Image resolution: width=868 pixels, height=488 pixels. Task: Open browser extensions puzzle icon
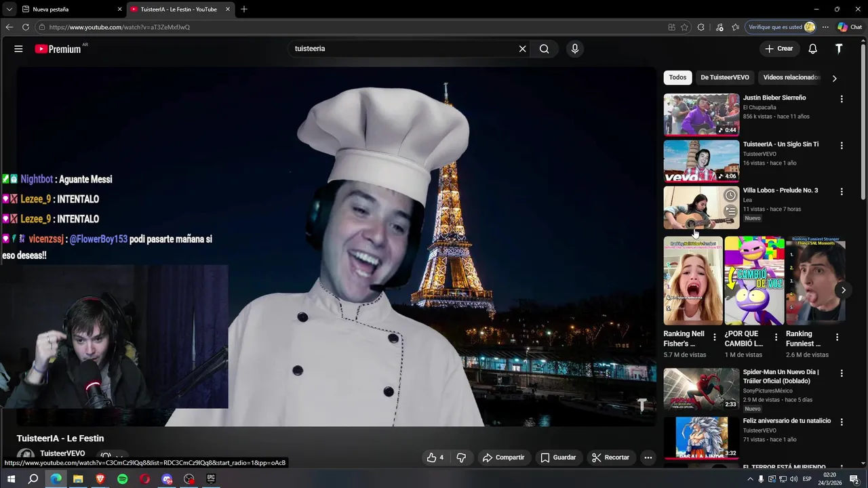tap(701, 27)
